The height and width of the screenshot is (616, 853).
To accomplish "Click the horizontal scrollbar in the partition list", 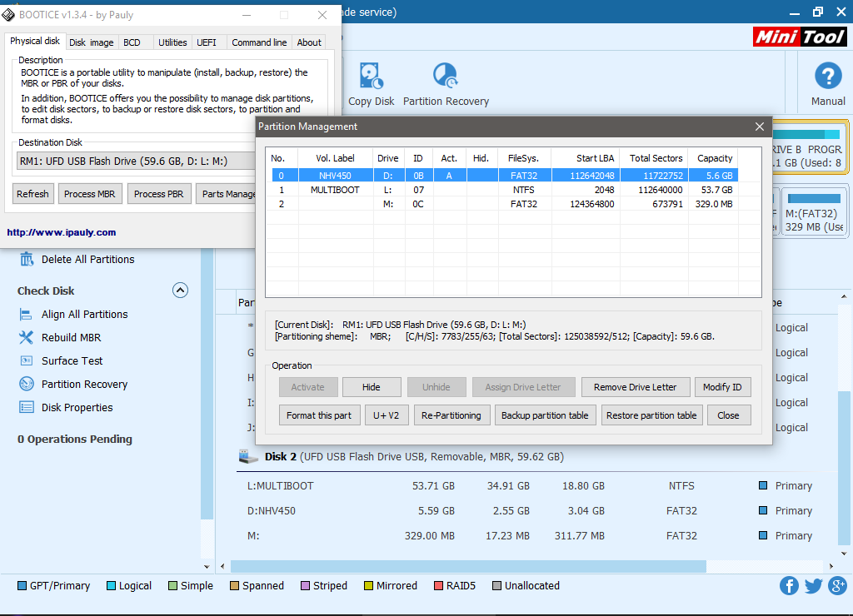I will [468, 567].
